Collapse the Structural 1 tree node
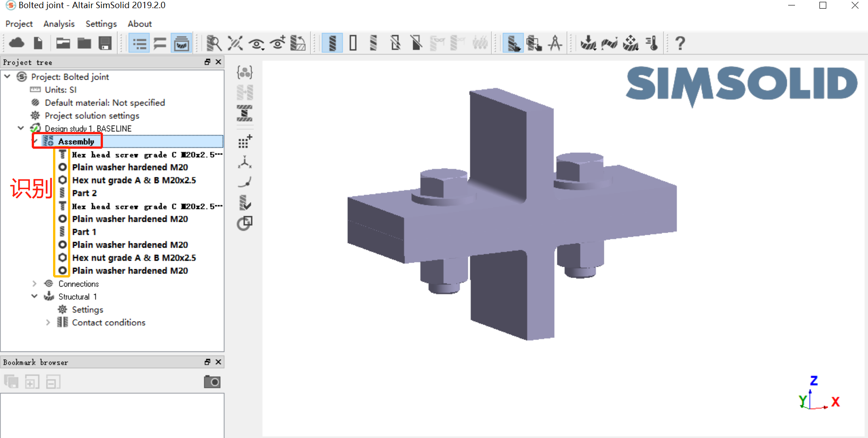 (34, 297)
